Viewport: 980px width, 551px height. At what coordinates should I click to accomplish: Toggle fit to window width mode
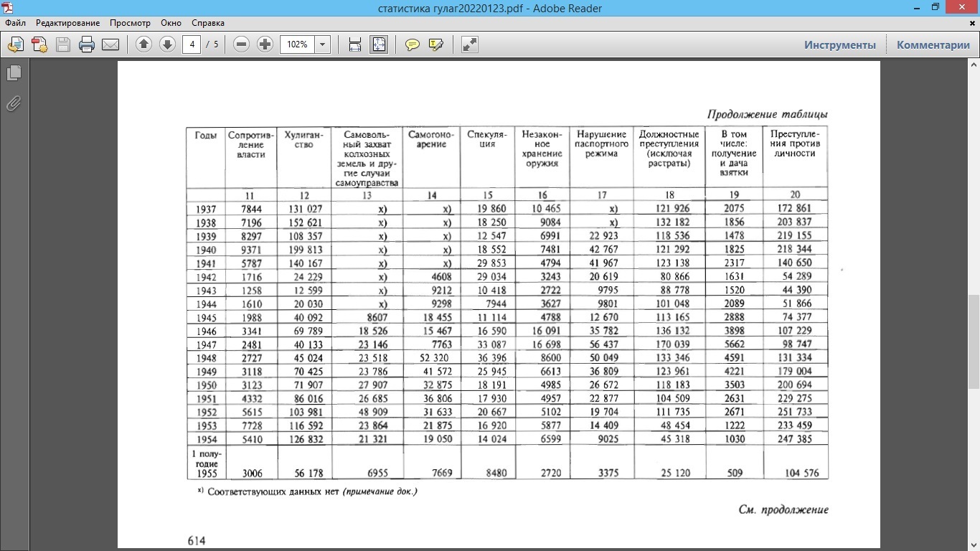[354, 44]
